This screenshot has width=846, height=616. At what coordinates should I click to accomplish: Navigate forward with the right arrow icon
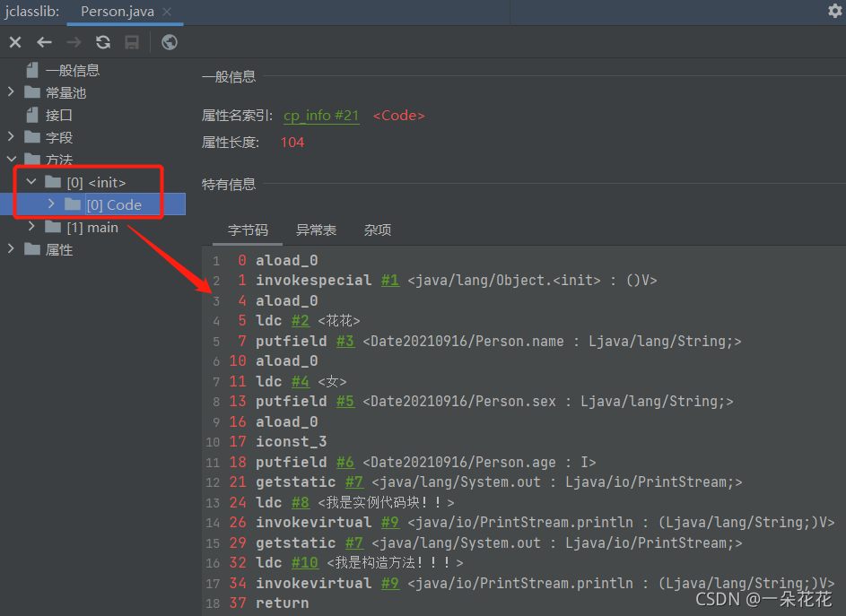click(74, 42)
